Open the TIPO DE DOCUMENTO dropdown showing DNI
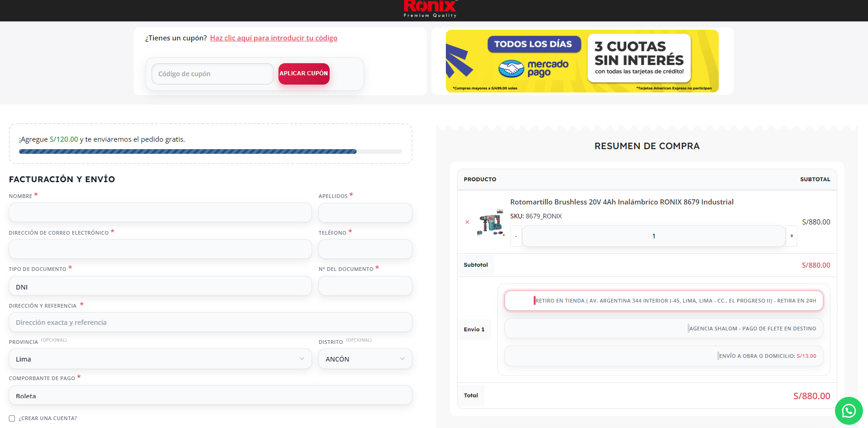868x428 pixels. pyautogui.click(x=160, y=286)
